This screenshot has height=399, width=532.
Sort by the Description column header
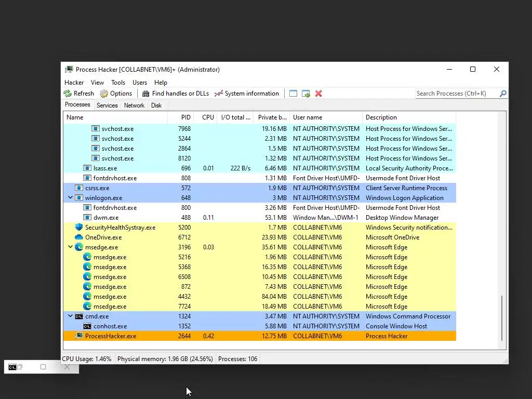[409, 117]
